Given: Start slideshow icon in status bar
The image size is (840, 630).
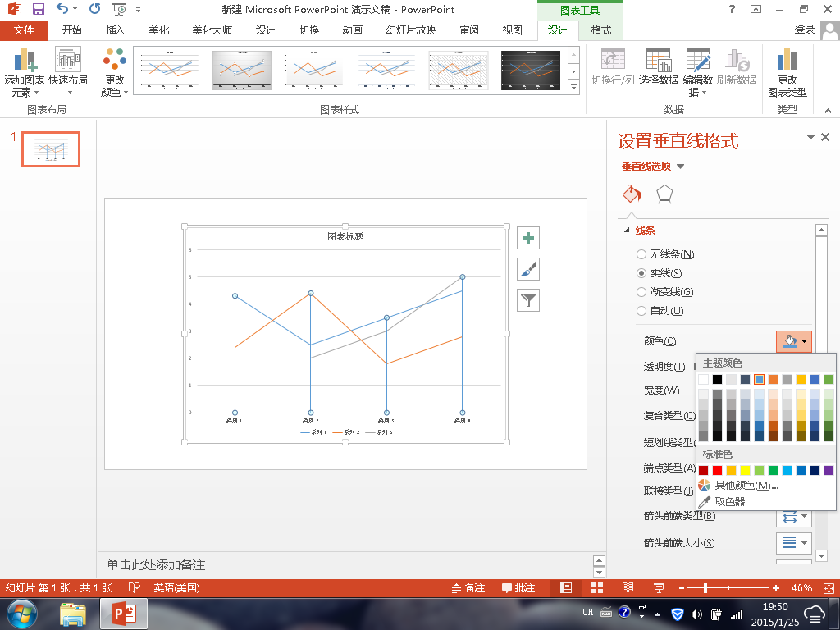Looking at the screenshot, I should 659,587.
